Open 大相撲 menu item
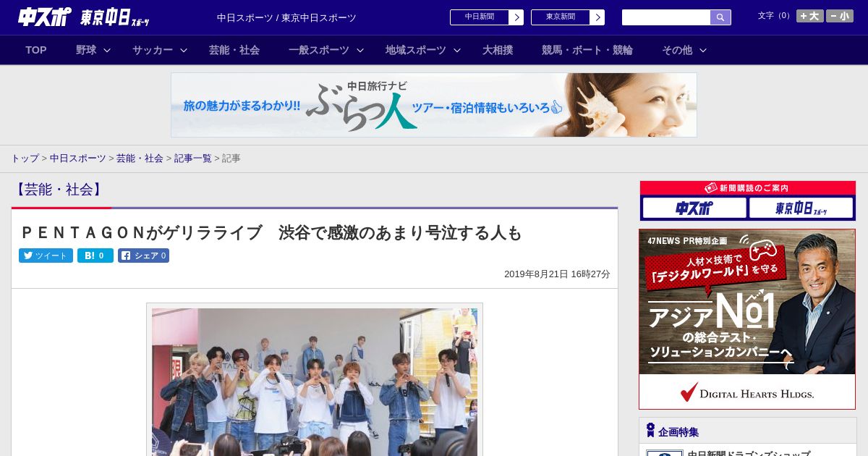This screenshot has width=868, height=456. click(498, 50)
